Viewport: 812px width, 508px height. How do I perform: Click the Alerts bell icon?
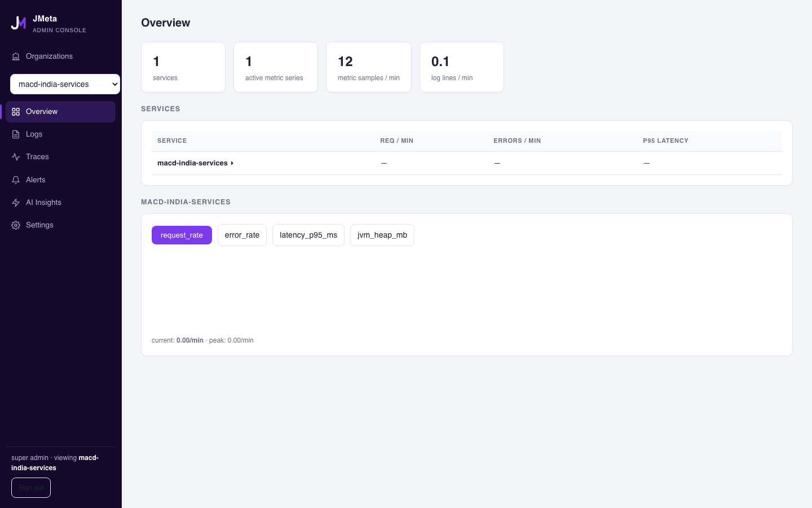(x=16, y=180)
